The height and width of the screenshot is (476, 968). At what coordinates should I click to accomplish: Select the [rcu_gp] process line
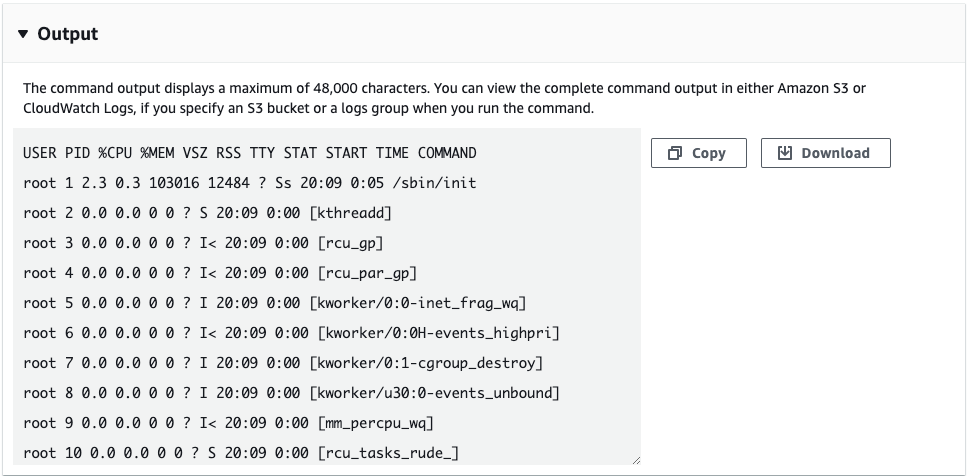(x=203, y=243)
